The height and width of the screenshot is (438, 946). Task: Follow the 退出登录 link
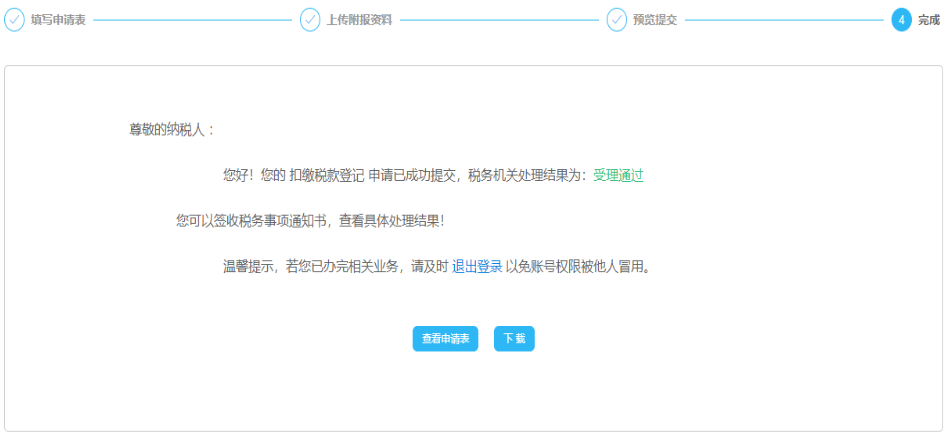[477, 267]
